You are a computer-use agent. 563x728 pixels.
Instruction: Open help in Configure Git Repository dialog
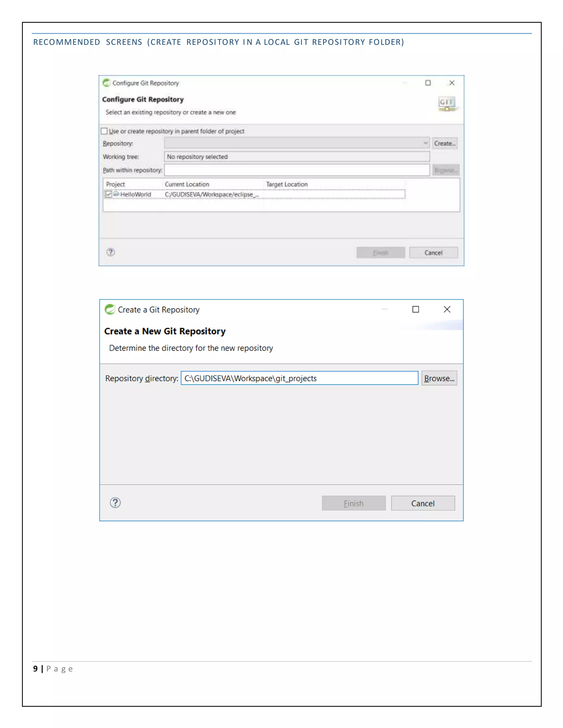(x=111, y=252)
